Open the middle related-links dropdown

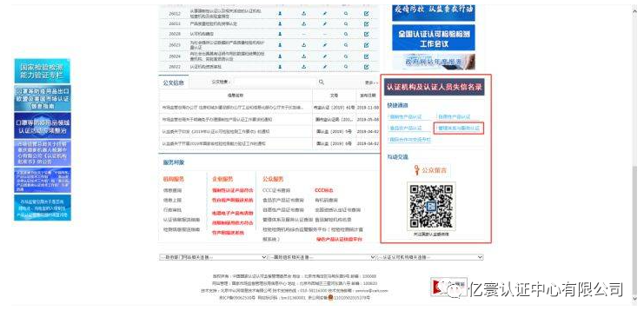point(322,257)
